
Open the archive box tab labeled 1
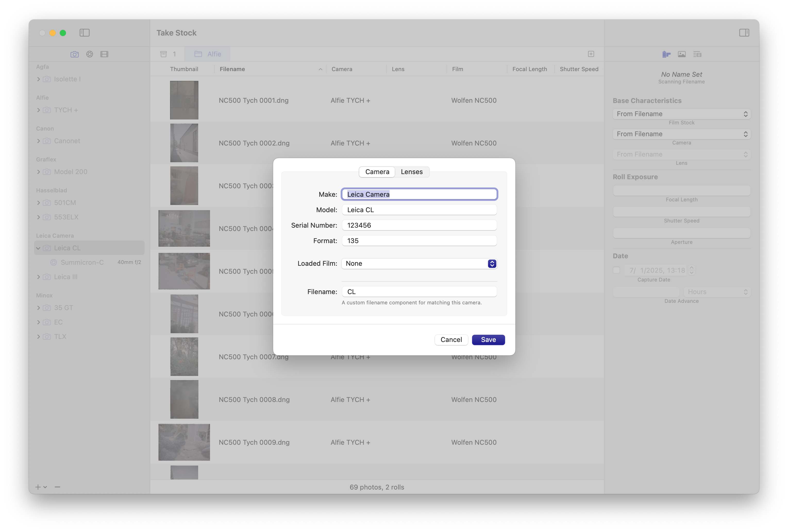point(168,54)
